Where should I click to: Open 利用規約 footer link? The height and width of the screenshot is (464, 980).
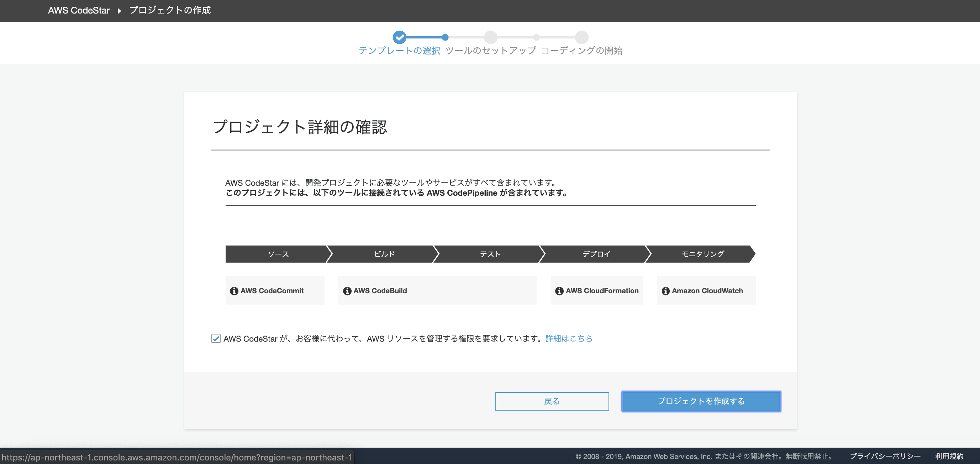coord(949,457)
